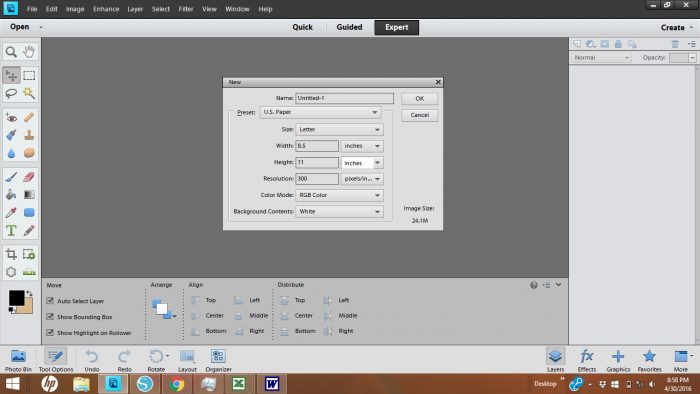Select the Rectangular Marquee tool

click(29, 75)
